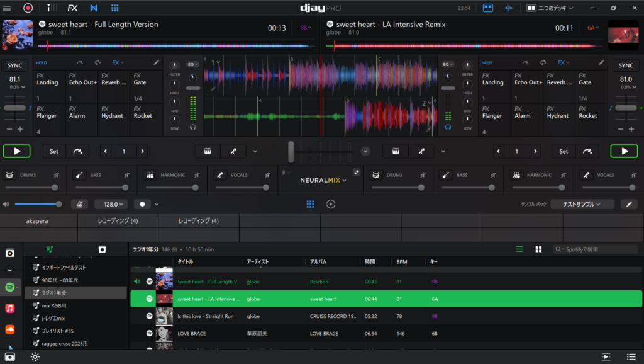Click the Spotify search field

(x=596, y=249)
